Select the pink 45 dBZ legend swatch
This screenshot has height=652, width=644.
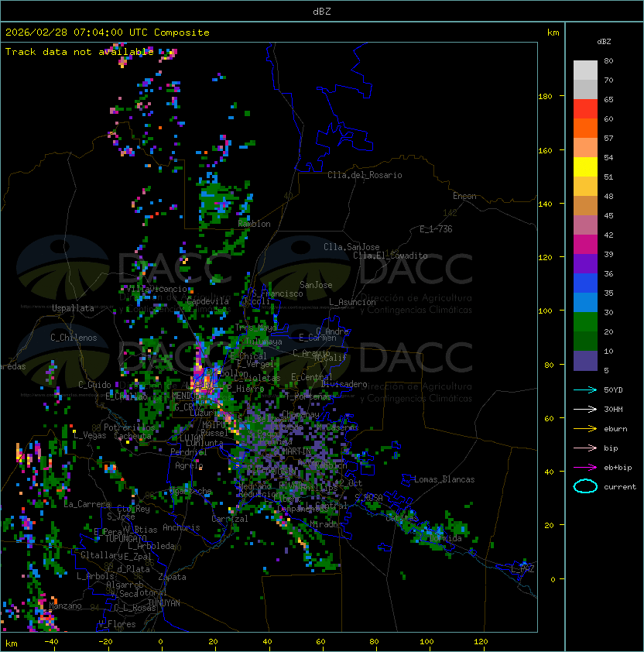click(585, 225)
